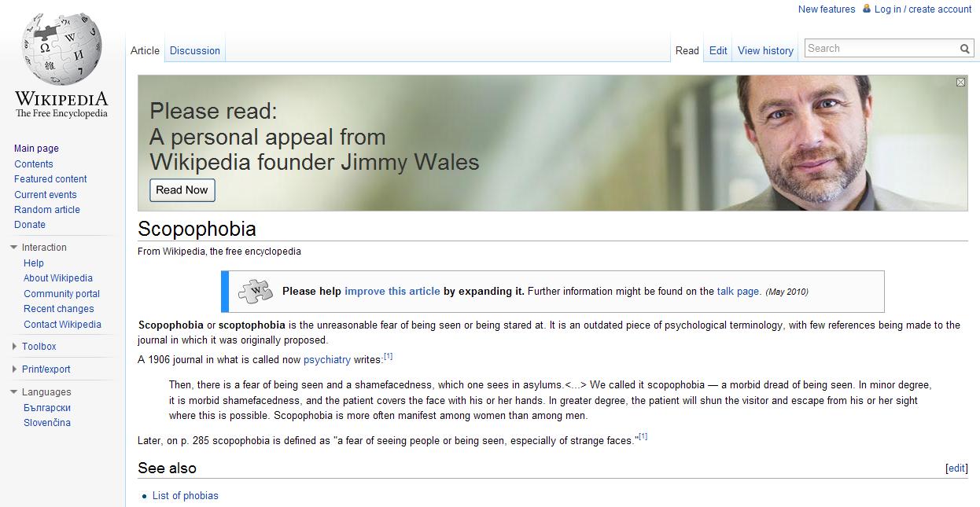Expand the Toolbox sidebar section
980x507 pixels.
14,347
